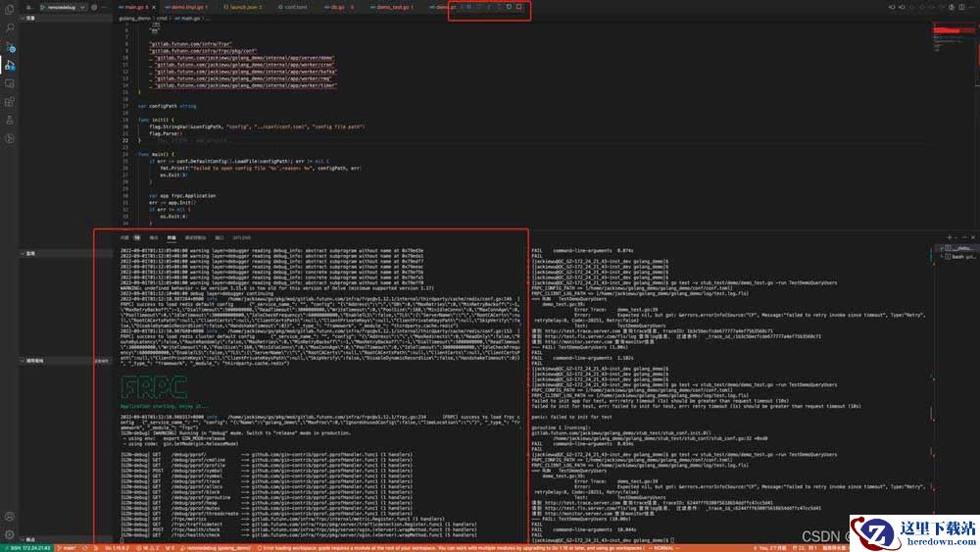Screen dimensions: 980x552
Task: Stop debugging using the square stop icon
Action: (518, 7)
